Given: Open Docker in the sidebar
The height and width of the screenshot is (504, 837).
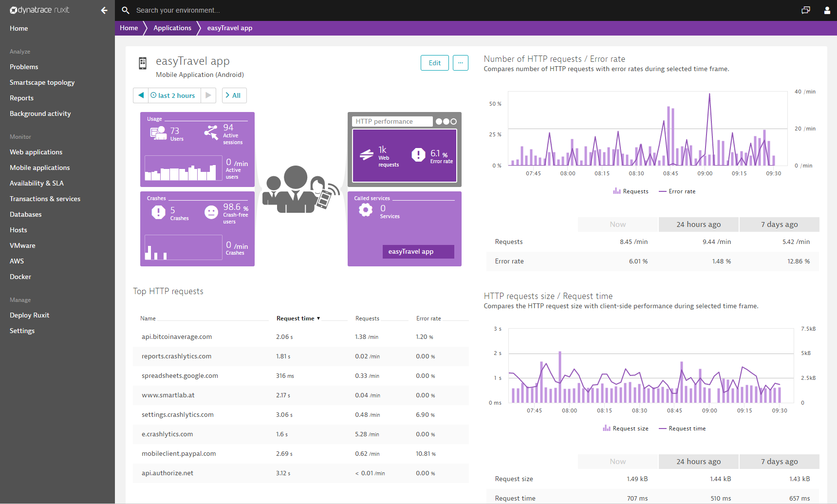Looking at the screenshot, I should [20, 277].
